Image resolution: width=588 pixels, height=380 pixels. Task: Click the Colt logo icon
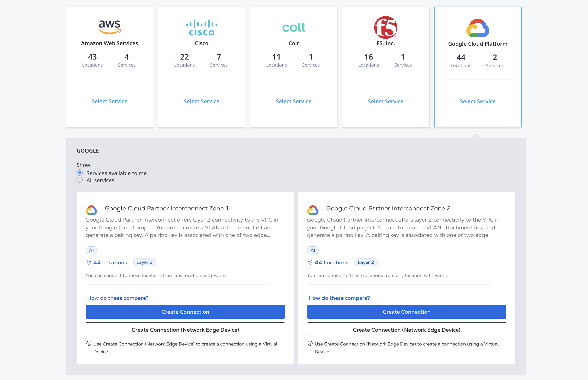point(293,27)
